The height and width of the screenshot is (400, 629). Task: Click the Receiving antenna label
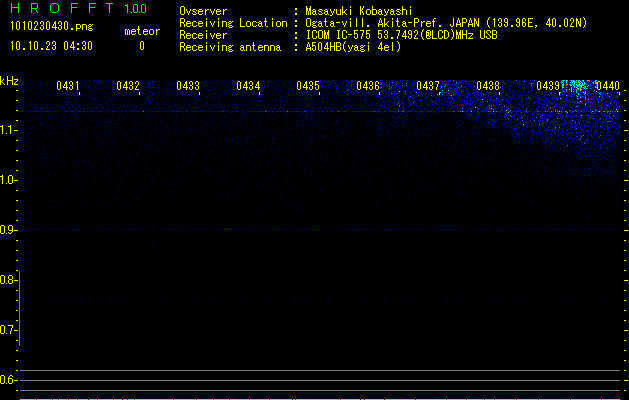pos(230,47)
